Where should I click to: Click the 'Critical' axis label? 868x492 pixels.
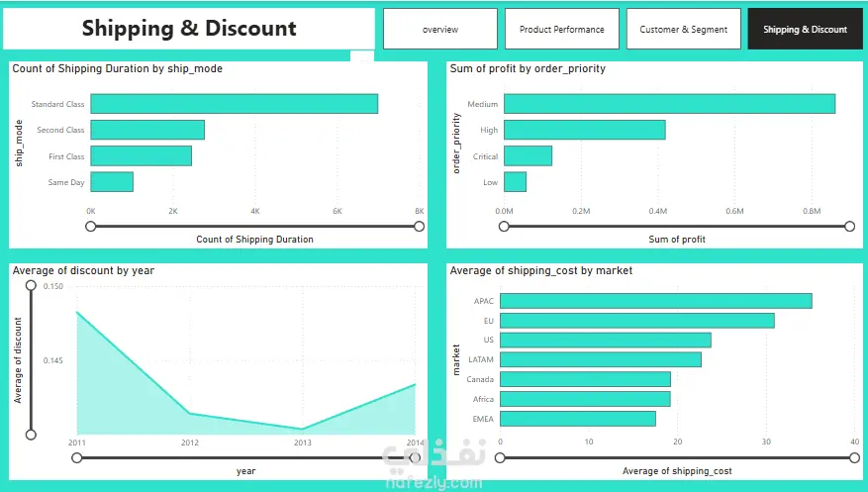point(485,156)
